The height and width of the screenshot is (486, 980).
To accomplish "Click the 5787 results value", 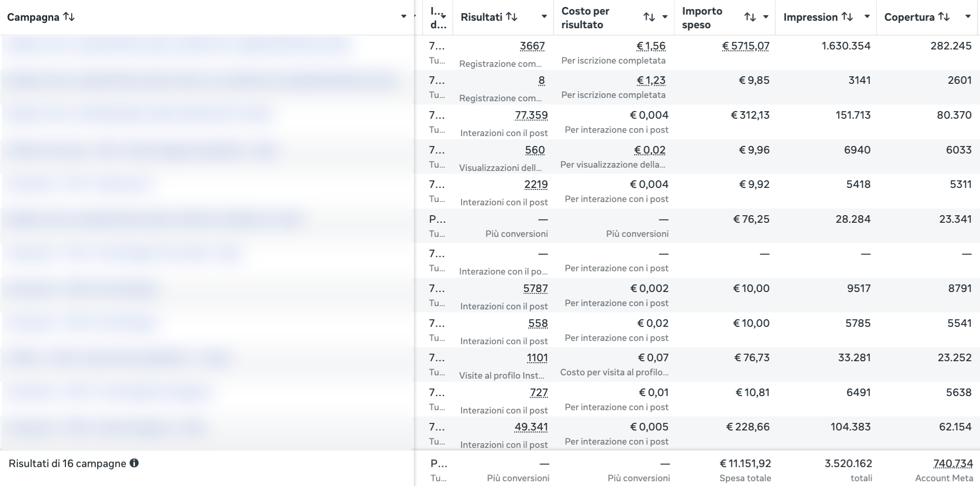I will [535, 289].
